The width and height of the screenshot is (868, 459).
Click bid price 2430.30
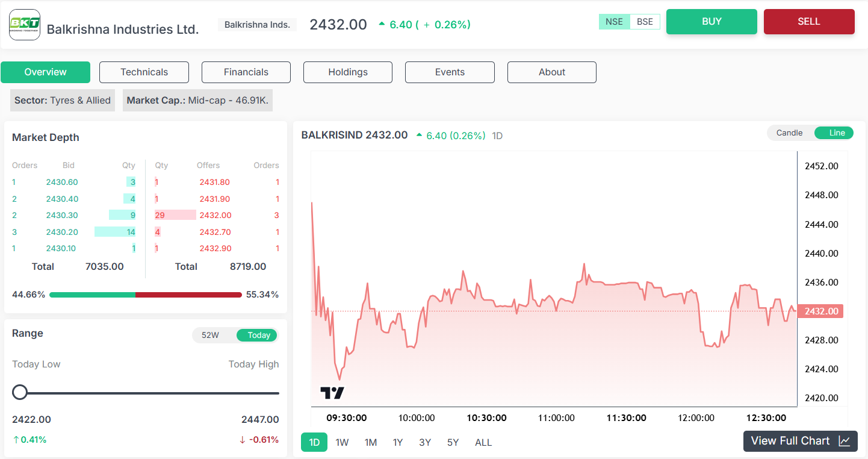62,215
